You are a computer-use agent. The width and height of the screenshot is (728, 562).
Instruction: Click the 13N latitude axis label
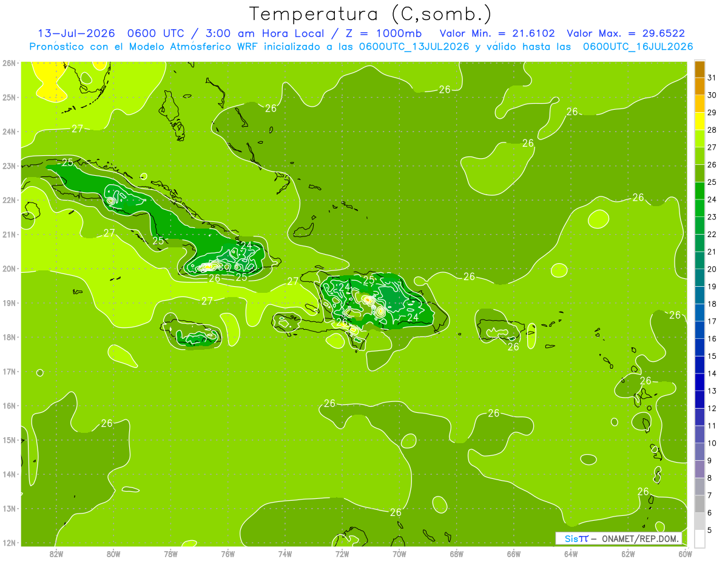8,509
